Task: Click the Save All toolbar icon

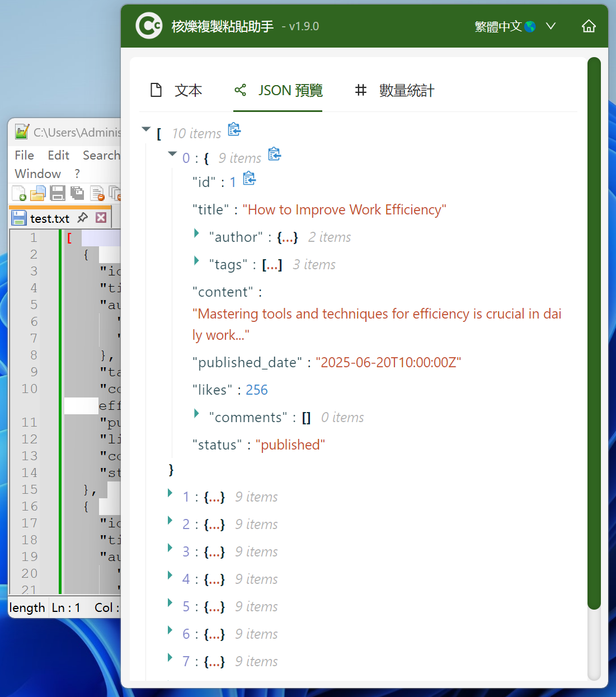Action: [77, 193]
